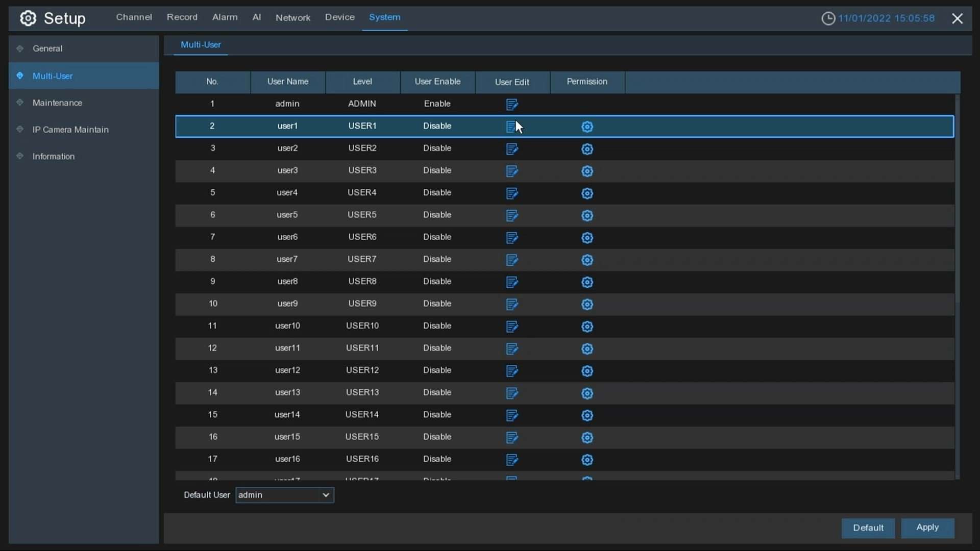Open the Channel menu tab

[x=134, y=17]
